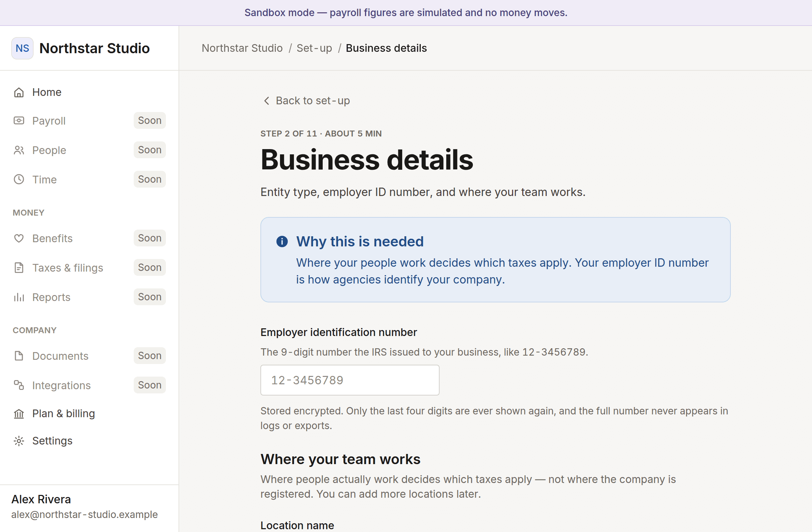Open Settings in the sidebar
This screenshot has width=812, height=532.
[x=89, y=441]
